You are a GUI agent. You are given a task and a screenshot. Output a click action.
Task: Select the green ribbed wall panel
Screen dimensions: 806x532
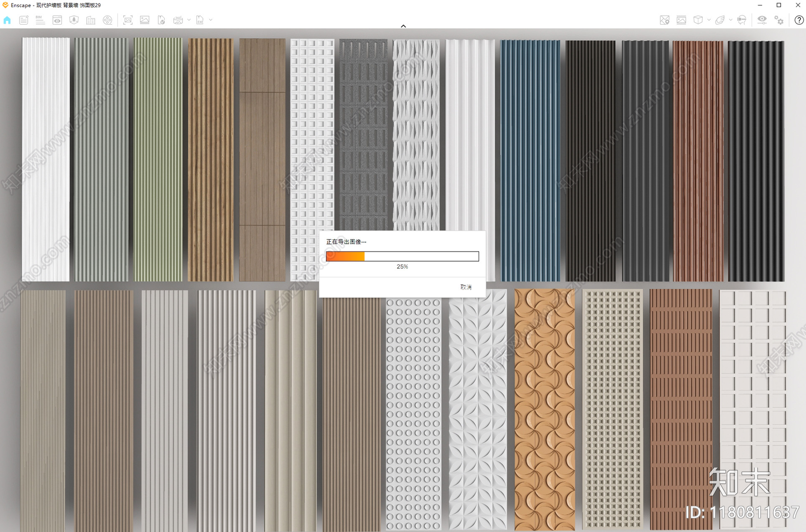point(158,160)
